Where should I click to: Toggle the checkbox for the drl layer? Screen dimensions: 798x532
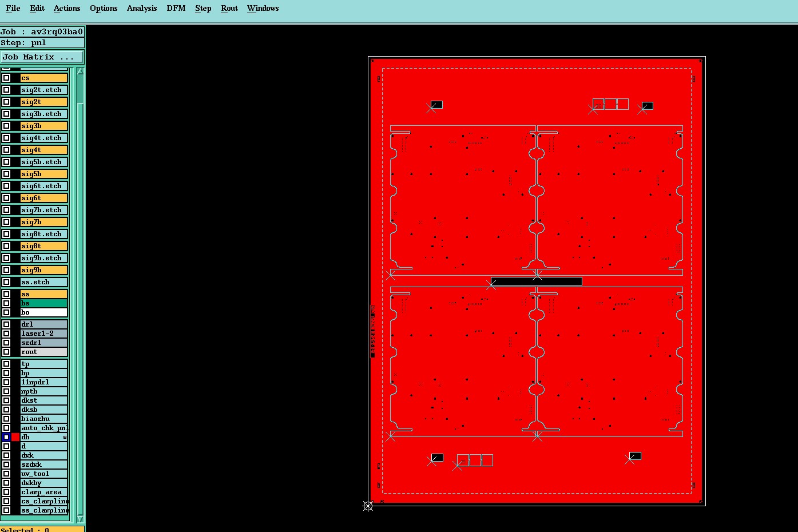click(6, 324)
